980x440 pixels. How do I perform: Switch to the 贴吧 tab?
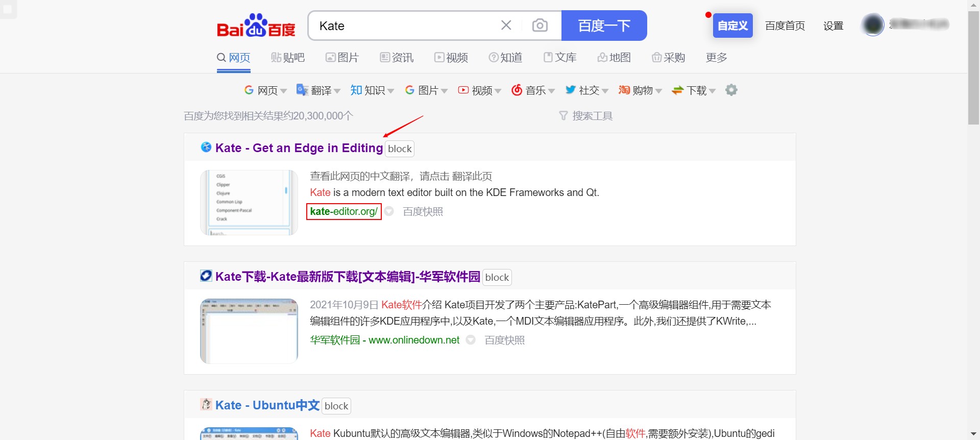[x=288, y=58]
